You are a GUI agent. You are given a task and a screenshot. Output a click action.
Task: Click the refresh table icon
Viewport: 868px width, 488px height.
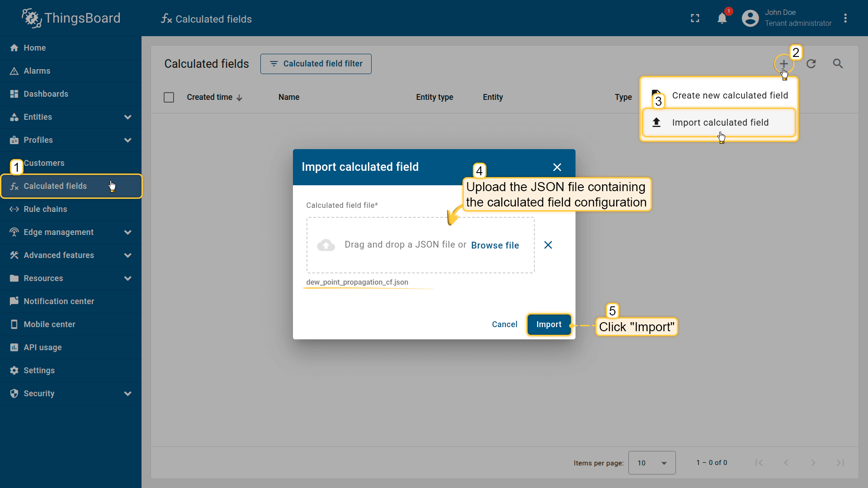coord(811,64)
